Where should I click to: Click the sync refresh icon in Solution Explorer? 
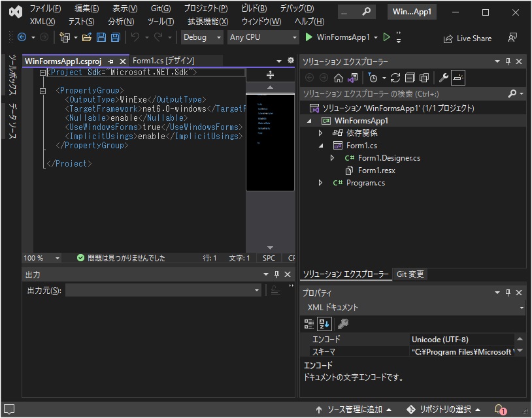click(x=395, y=78)
